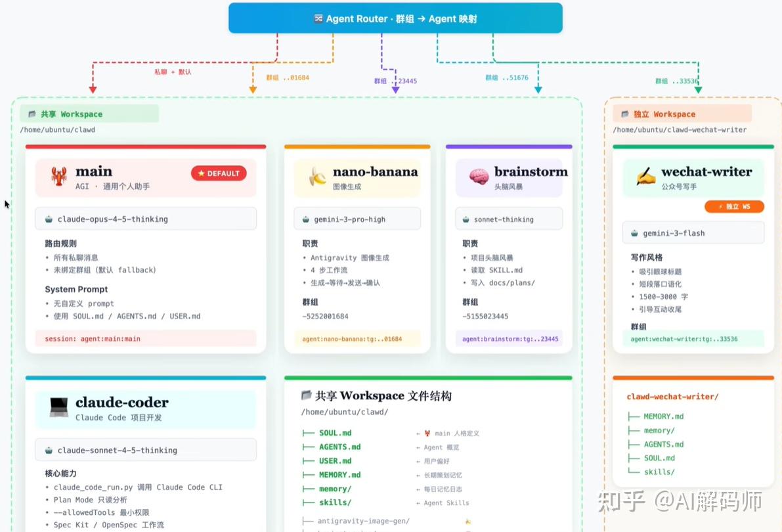
Task: Click group ID -5252001684
Action: pos(325,317)
